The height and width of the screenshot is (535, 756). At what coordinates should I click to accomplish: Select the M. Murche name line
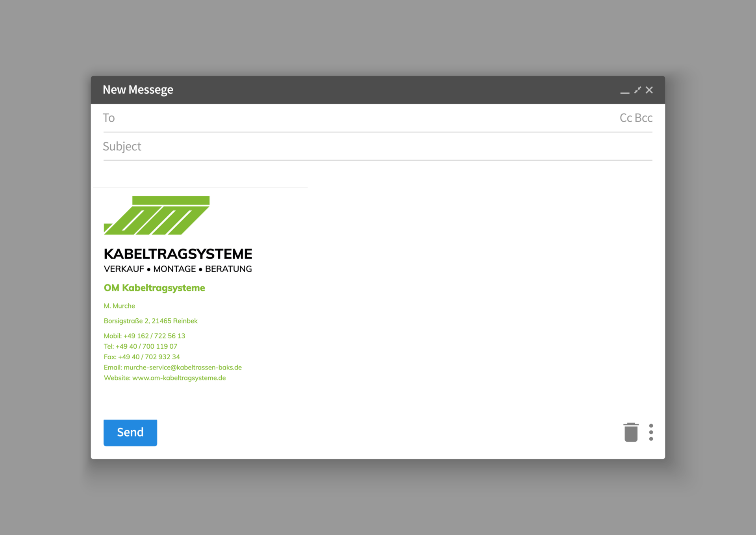(119, 306)
